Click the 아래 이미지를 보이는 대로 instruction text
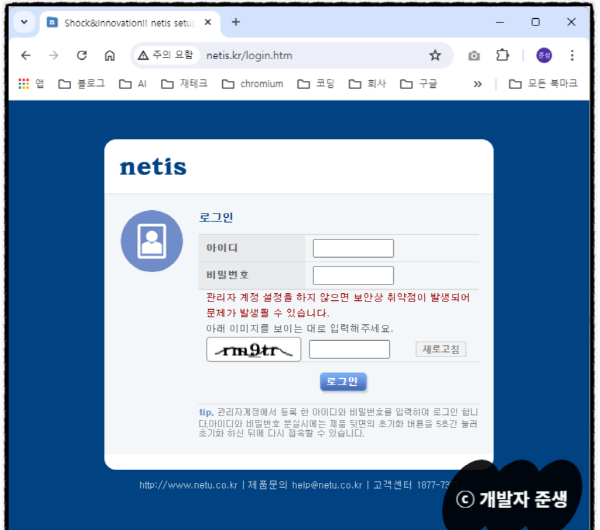 [x=300, y=328]
